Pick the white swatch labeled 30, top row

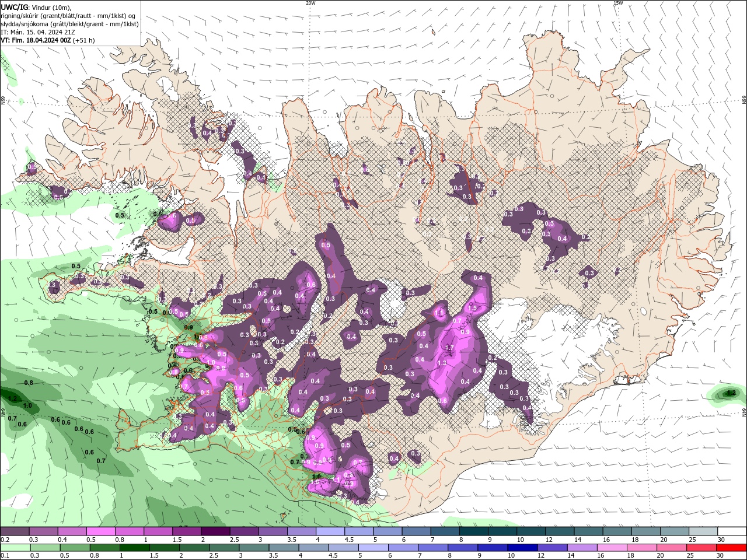[x=732, y=531]
